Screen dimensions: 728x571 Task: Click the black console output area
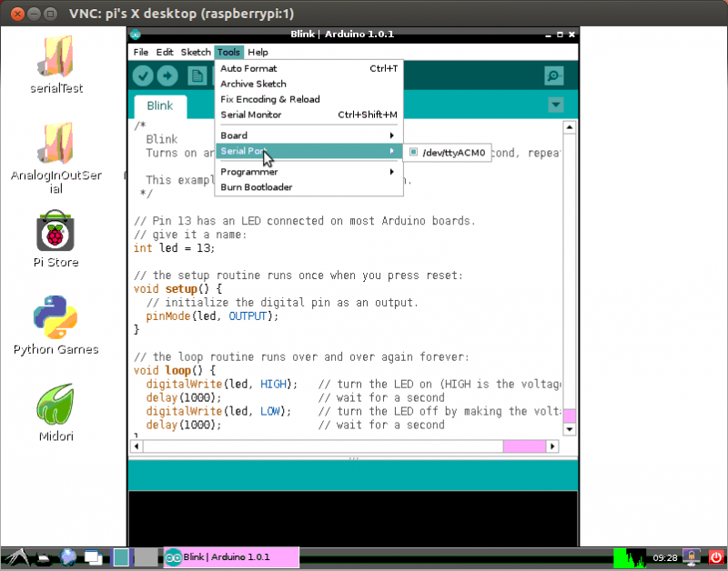point(353,518)
